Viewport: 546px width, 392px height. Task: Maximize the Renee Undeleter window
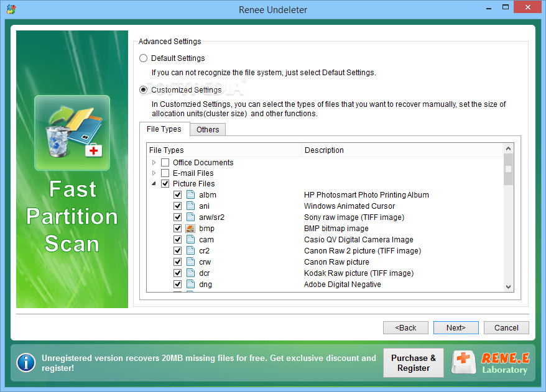pos(506,7)
